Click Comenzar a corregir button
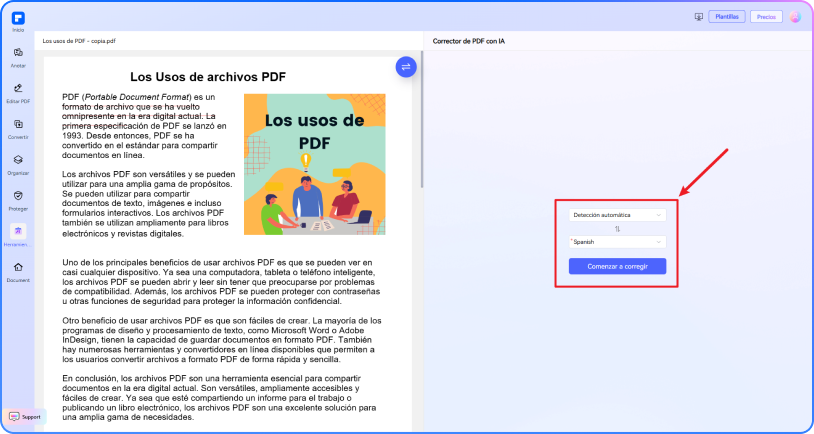814x434 pixels. [617, 266]
